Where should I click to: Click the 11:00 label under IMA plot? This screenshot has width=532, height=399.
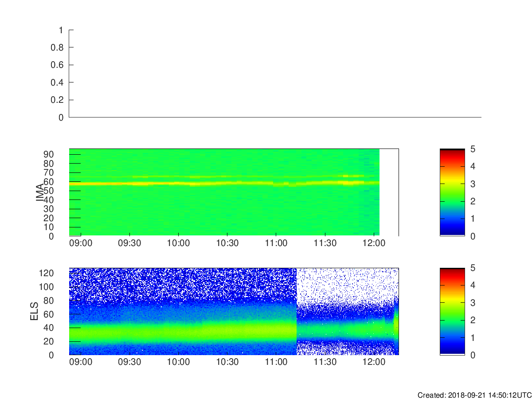276,243
